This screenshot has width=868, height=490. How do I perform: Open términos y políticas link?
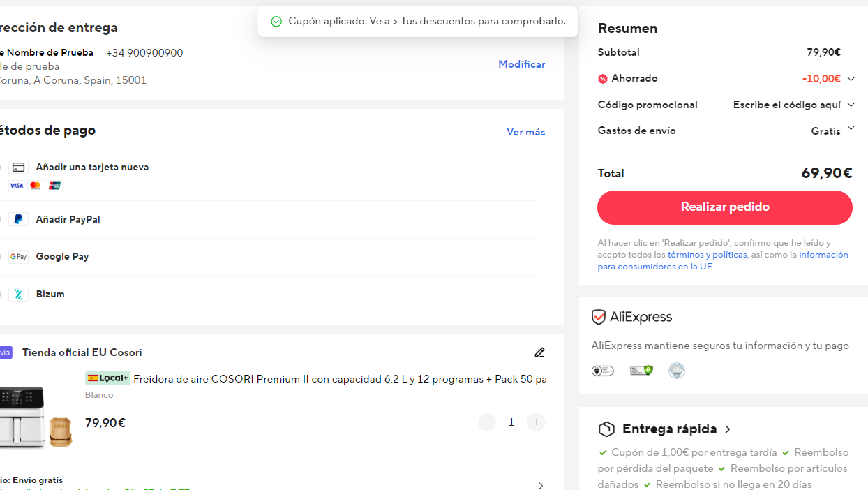(x=707, y=255)
